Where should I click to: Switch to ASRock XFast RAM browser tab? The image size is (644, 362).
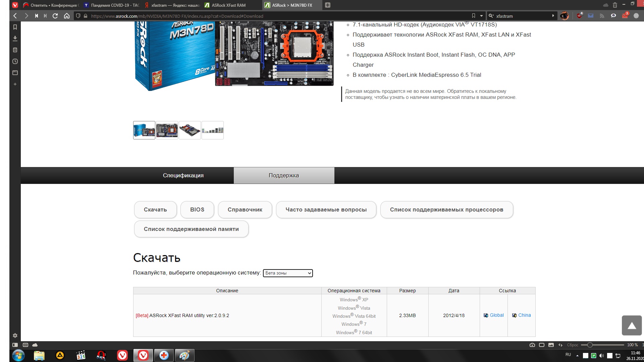tap(229, 5)
